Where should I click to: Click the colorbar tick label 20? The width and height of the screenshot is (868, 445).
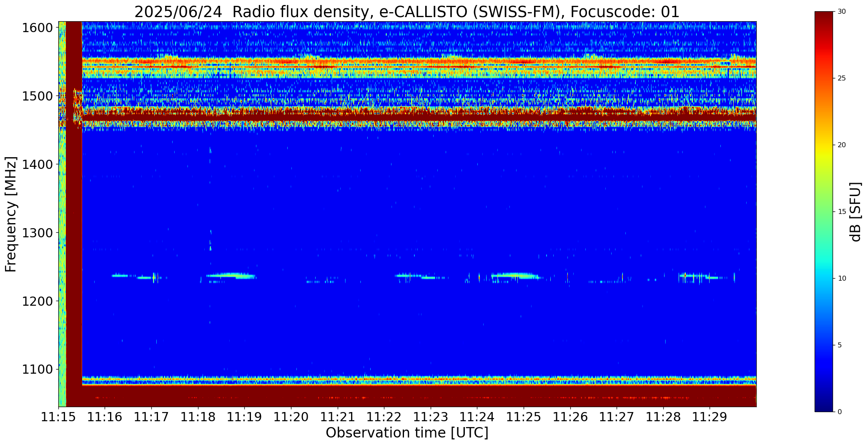coord(842,145)
